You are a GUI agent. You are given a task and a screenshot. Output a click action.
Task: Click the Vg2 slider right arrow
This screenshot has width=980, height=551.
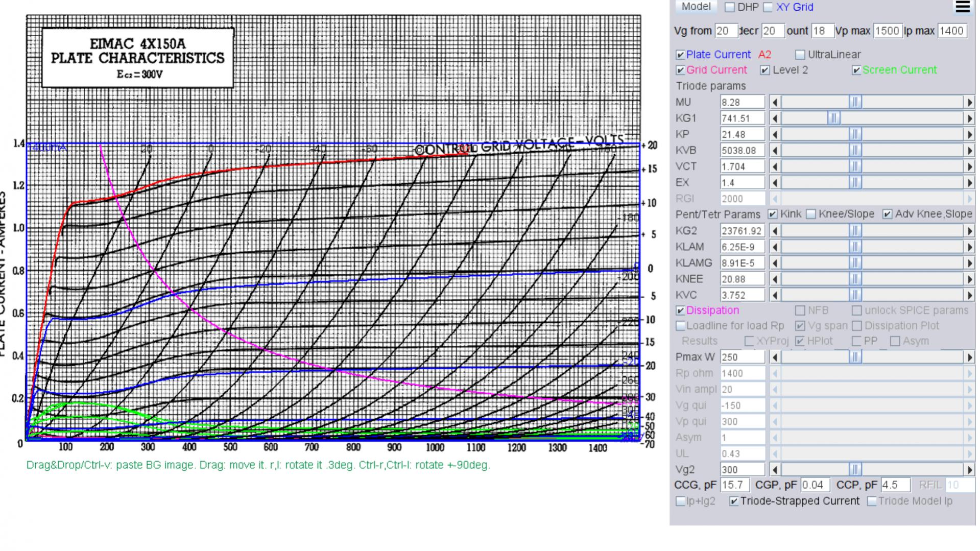(x=969, y=470)
